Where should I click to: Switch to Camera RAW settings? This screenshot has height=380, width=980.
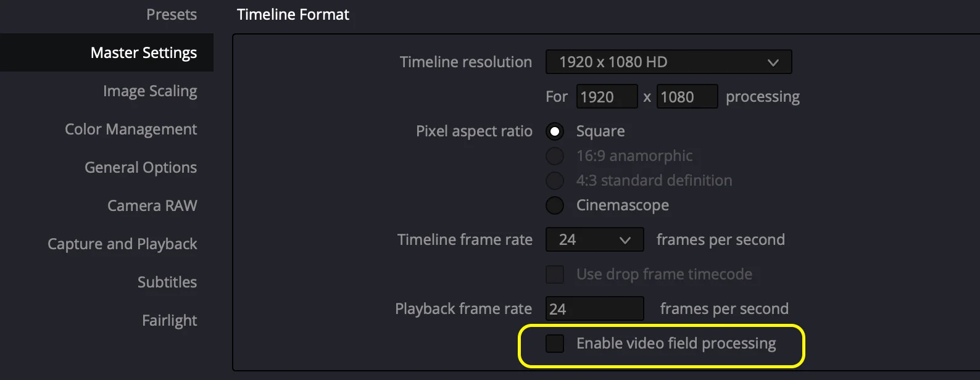[x=152, y=205]
